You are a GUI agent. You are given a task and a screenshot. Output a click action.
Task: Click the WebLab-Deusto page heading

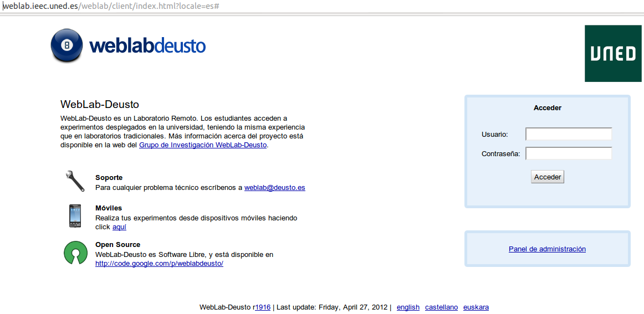[99, 104]
